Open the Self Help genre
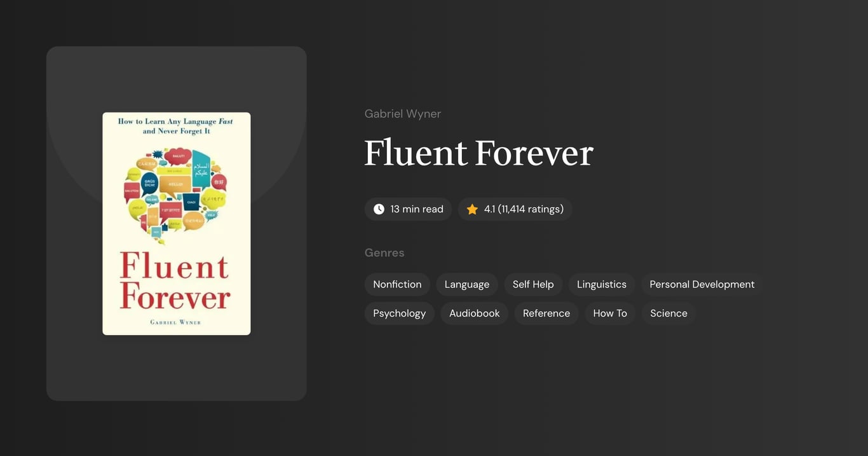This screenshot has width=868, height=456. [533, 284]
